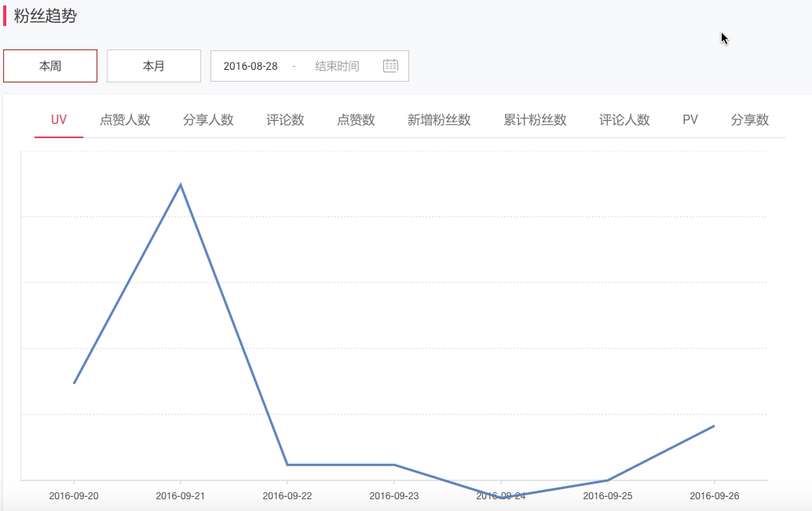Image resolution: width=812 pixels, height=511 pixels.
Task: View the 新增粉丝数 tab
Action: coord(439,120)
